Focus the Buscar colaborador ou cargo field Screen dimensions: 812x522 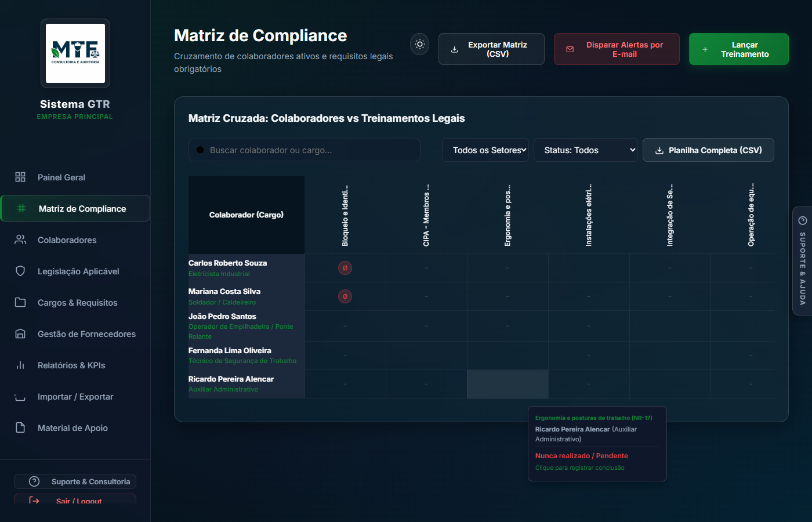[304, 150]
